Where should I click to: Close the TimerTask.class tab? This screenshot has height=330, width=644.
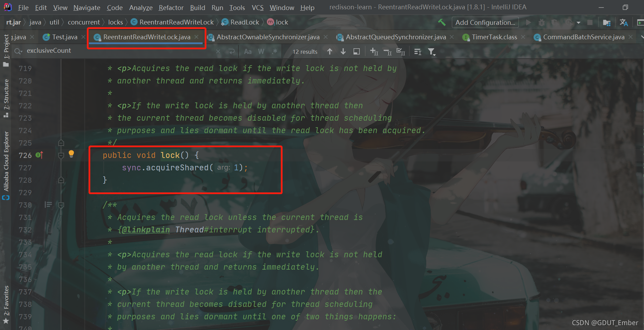[x=523, y=37]
